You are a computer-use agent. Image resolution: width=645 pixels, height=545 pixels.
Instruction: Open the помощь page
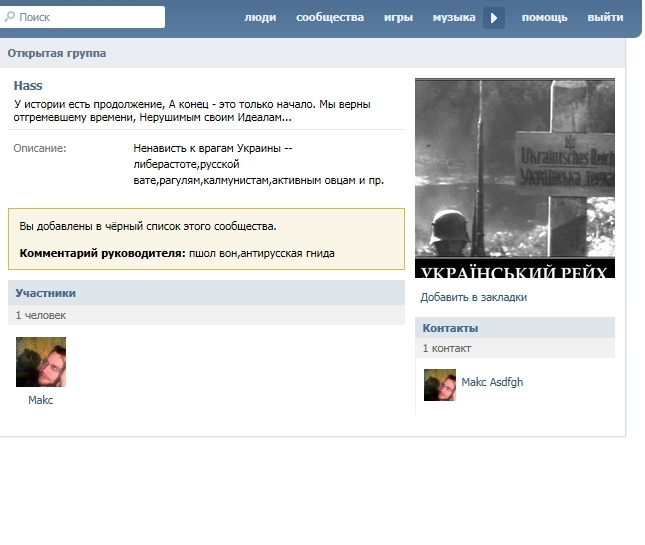544,17
